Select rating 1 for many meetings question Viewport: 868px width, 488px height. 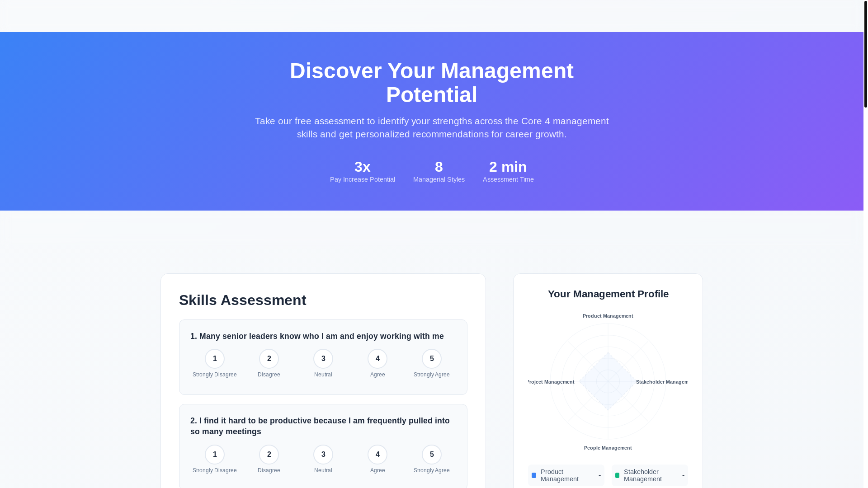[x=215, y=455]
